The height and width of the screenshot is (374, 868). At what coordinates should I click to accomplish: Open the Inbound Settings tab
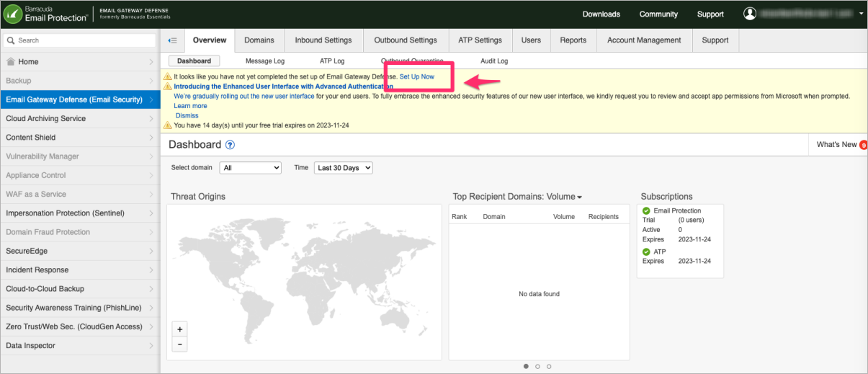point(323,40)
